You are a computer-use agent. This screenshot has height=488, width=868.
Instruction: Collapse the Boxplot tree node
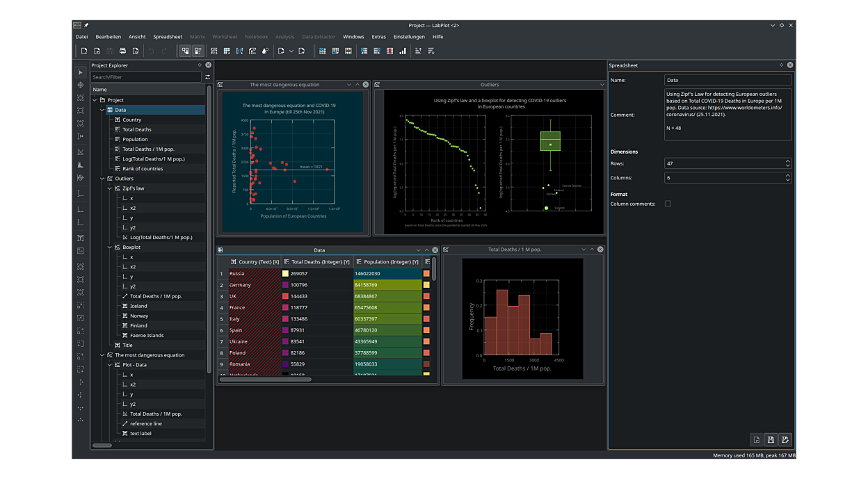pos(110,247)
